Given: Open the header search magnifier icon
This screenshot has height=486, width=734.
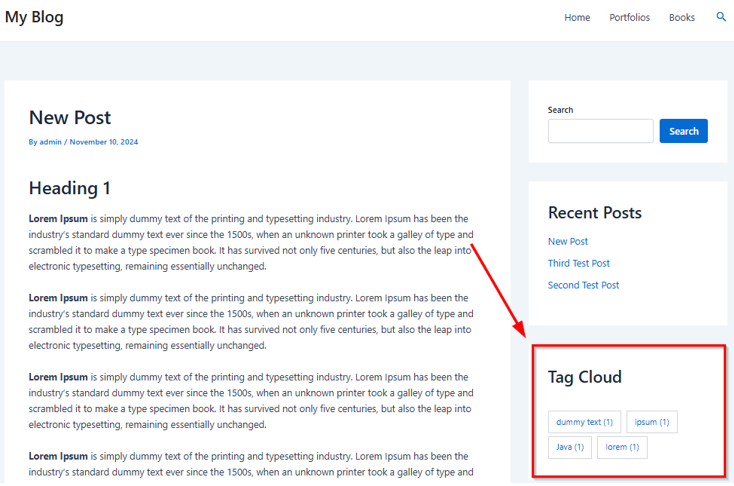Looking at the screenshot, I should pos(721,17).
